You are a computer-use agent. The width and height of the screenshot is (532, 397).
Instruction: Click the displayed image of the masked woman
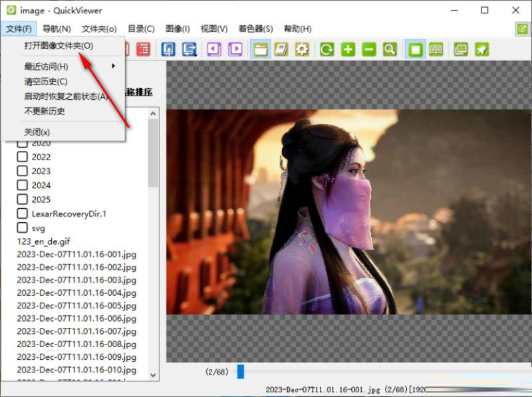[x=348, y=211]
